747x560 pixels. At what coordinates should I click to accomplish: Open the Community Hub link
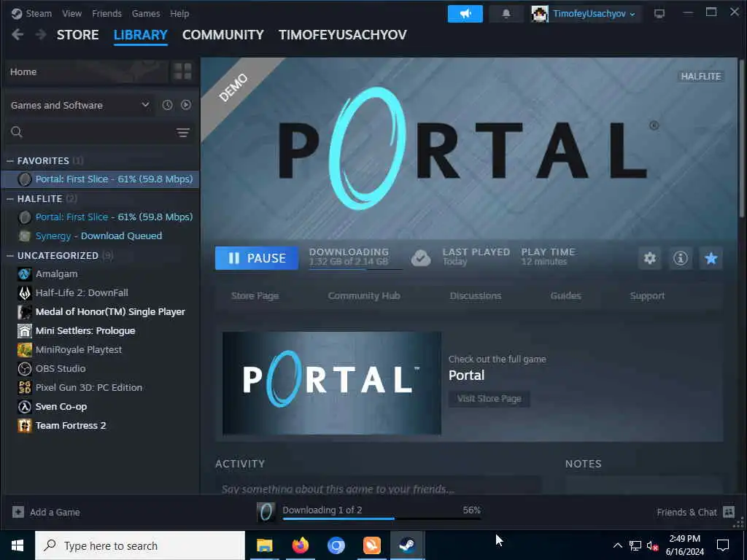tap(364, 296)
